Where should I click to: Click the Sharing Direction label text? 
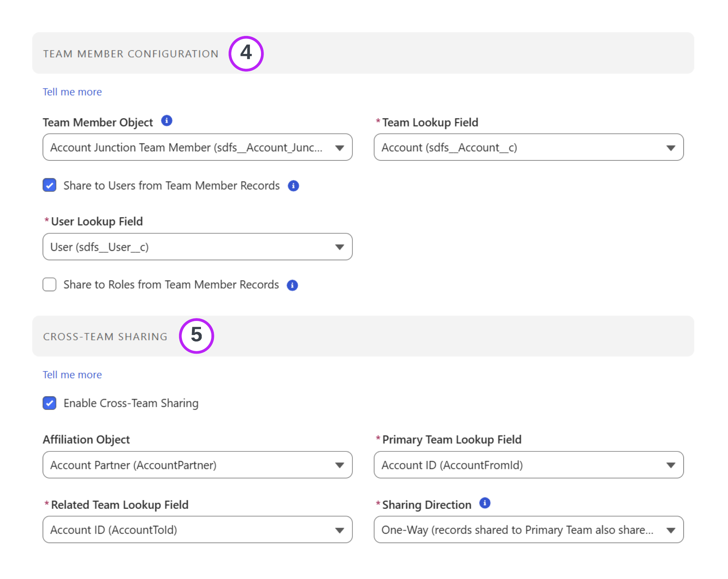(x=427, y=505)
